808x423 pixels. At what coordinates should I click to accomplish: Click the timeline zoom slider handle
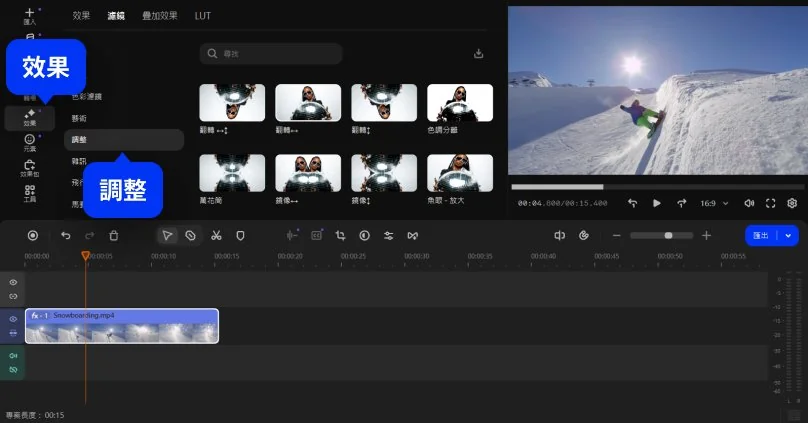point(668,235)
